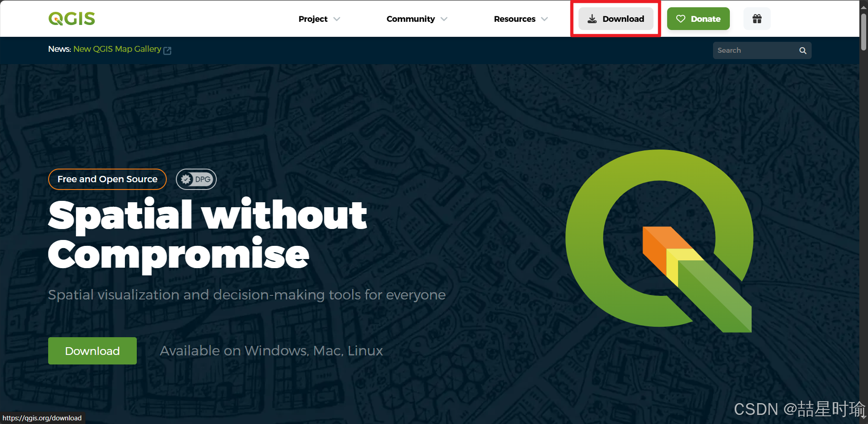Screen dimensions: 868x424
Task: Click the page vertical scrollbar thumb
Action: click(863, 32)
